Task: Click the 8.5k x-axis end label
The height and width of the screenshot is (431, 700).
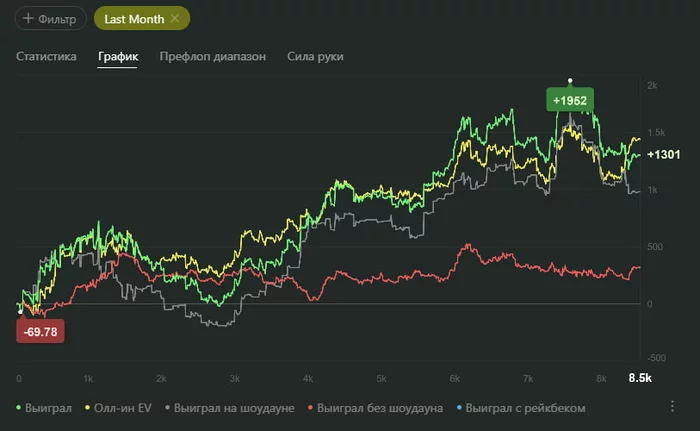Action: point(639,378)
